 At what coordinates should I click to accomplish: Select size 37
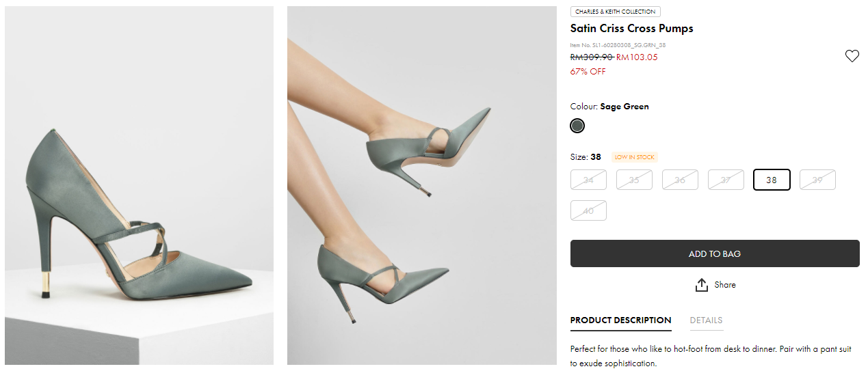726,180
